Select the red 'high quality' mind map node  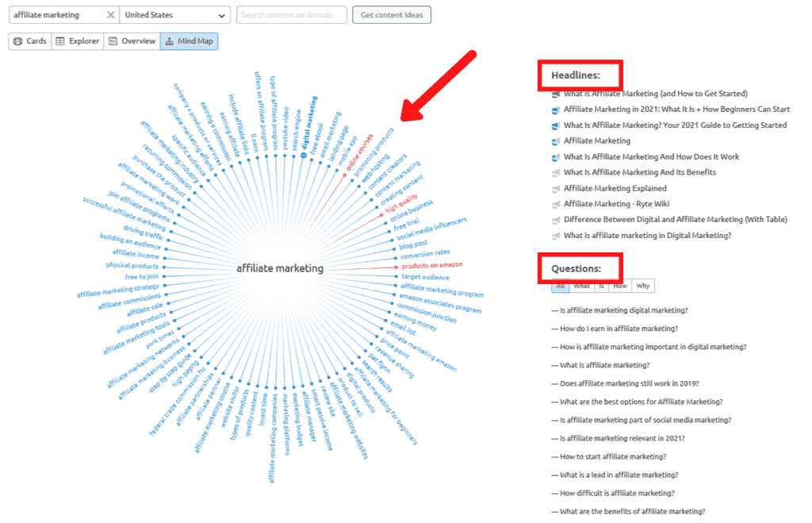tap(401, 203)
